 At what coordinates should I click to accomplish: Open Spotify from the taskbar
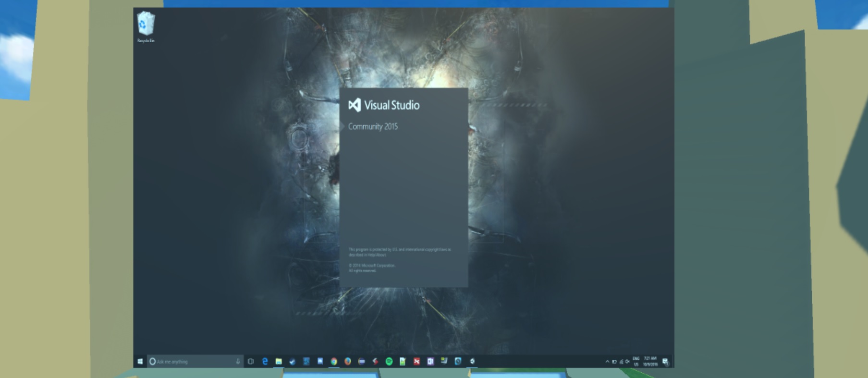(x=389, y=361)
